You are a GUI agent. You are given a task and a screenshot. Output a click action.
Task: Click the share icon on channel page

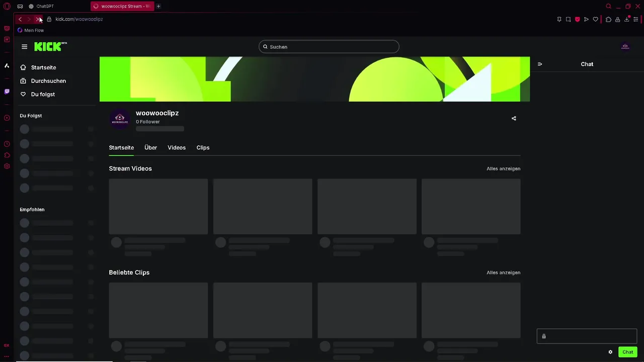pos(514,119)
